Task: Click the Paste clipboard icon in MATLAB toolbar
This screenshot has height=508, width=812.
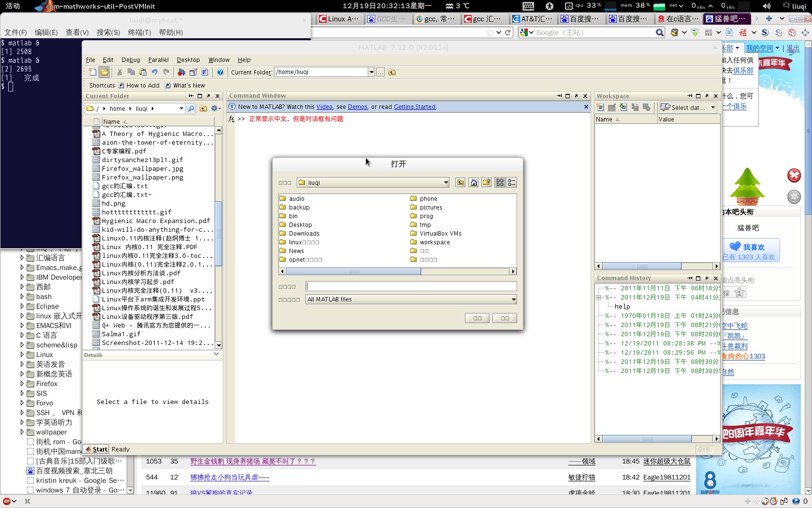Action: point(143,72)
